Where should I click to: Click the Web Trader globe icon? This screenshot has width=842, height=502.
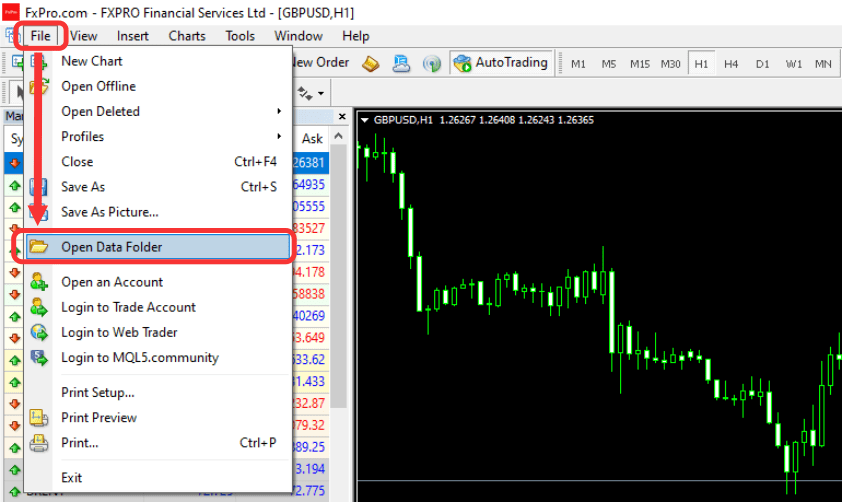click(39, 332)
